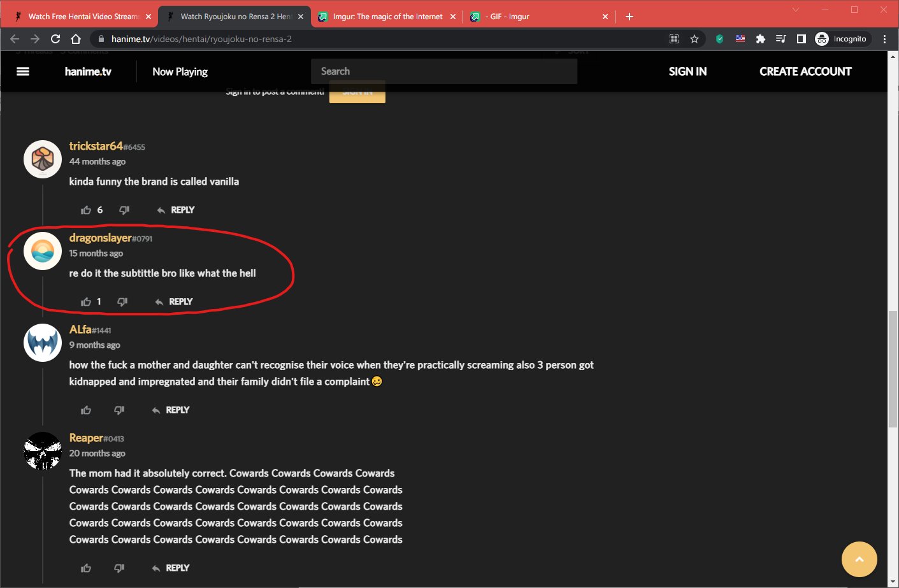The height and width of the screenshot is (588, 899).
Task: Click the yellow scroll-to-top button
Action: [859, 559]
